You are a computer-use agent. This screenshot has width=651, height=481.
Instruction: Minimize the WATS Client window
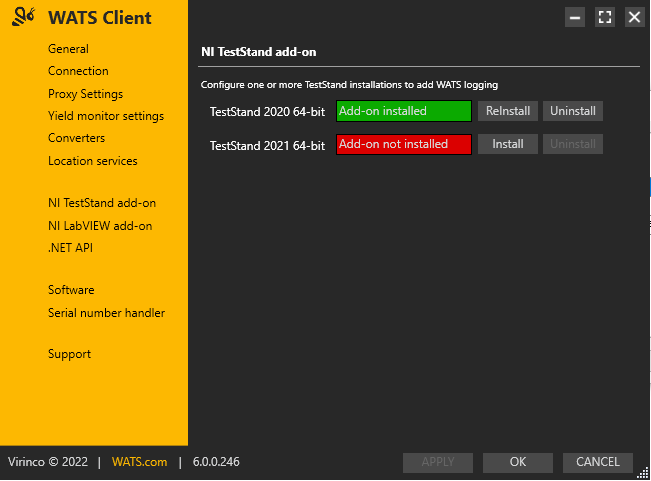pos(575,17)
